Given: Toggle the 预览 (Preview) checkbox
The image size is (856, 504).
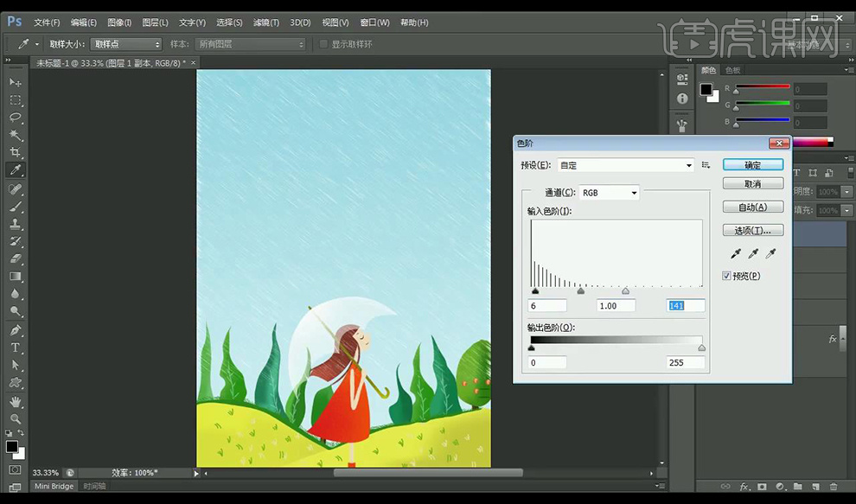Looking at the screenshot, I should pyautogui.click(x=727, y=276).
